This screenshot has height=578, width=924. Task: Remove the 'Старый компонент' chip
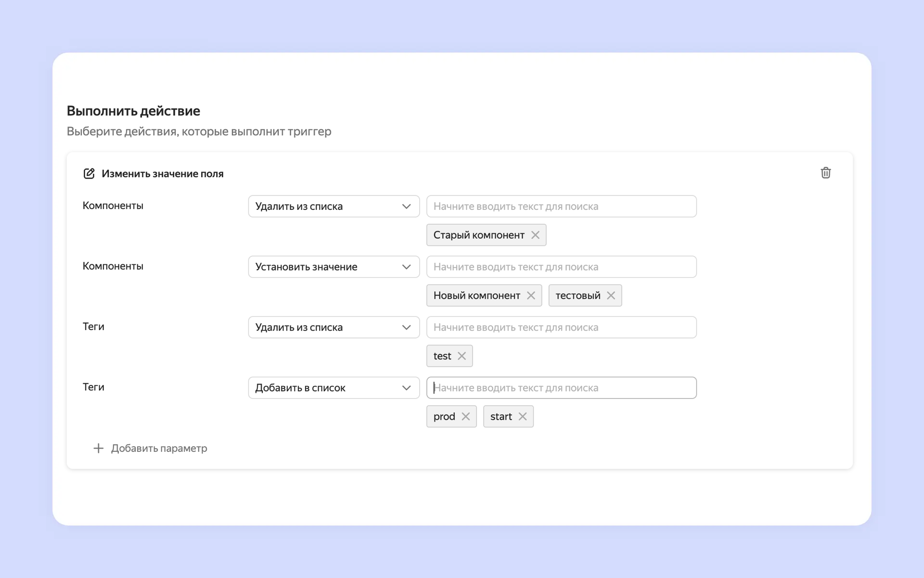(x=535, y=235)
